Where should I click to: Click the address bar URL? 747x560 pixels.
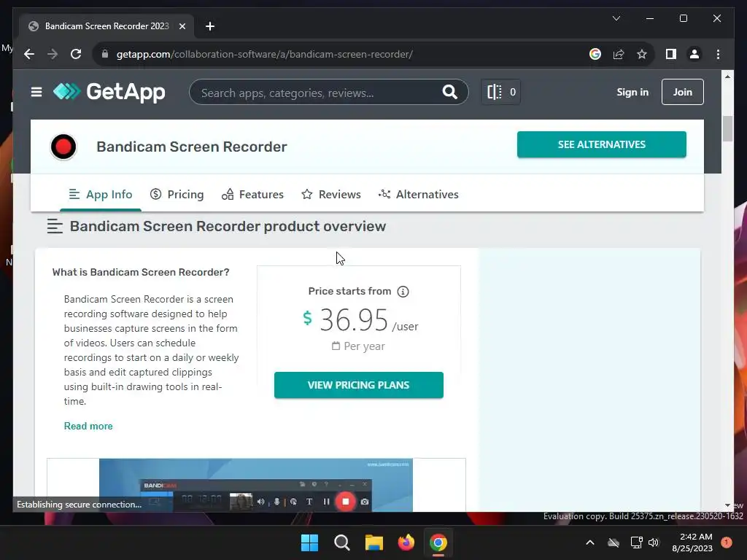pos(264,54)
